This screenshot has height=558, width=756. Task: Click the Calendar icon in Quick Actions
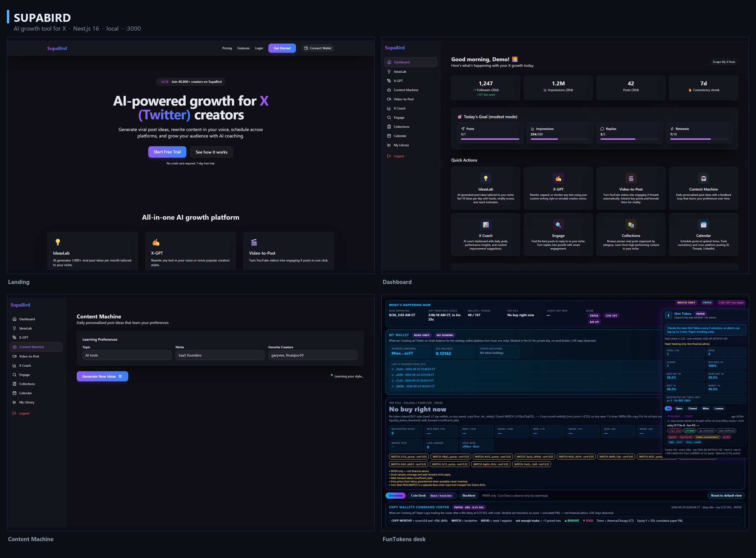(704, 225)
